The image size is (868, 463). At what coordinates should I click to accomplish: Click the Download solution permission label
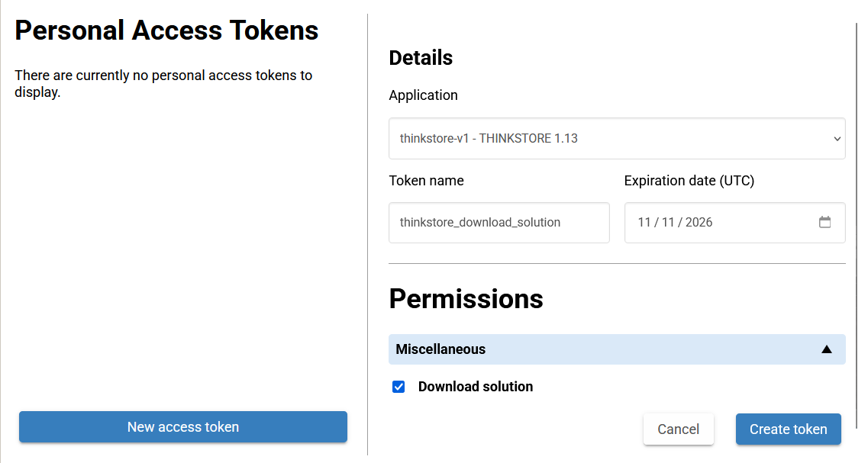[x=475, y=387]
